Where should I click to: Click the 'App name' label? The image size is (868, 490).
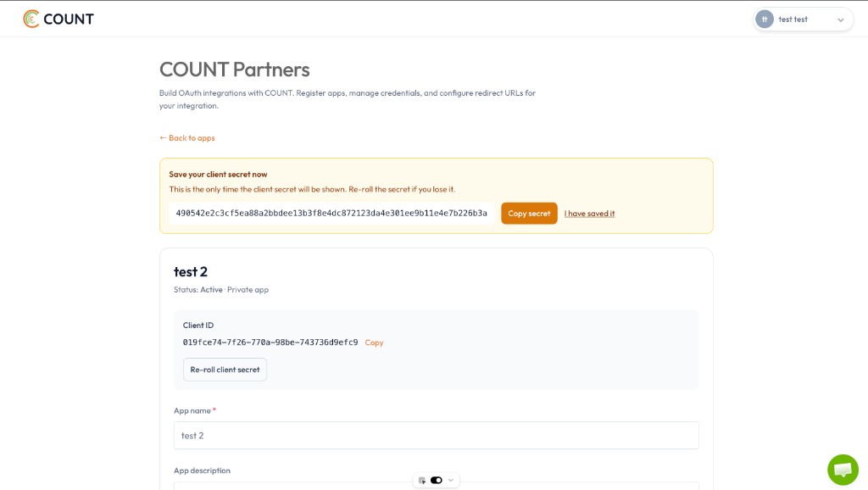pyautogui.click(x=192, y=411)
